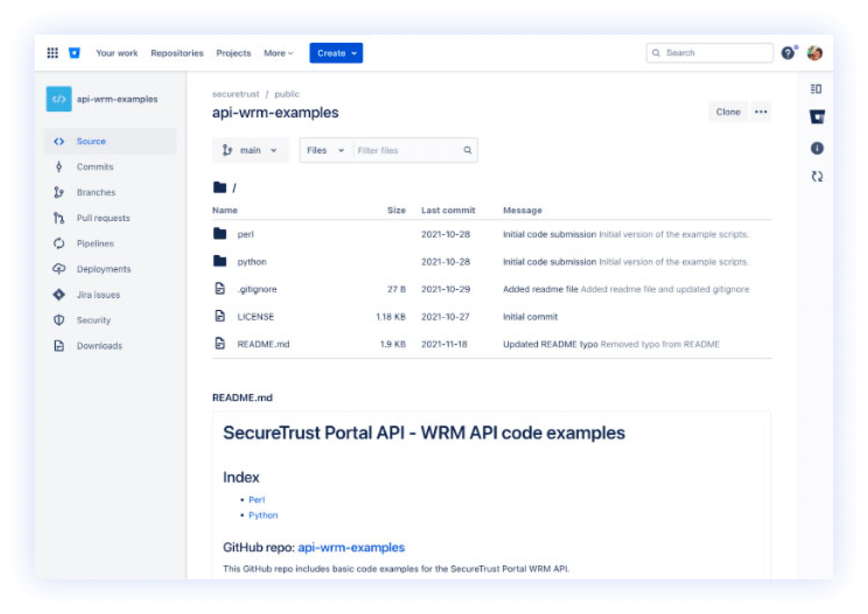The height and width of the screenshot is (614, 868).
Task: Click the perl folder icon
Action: click(220, 234)
